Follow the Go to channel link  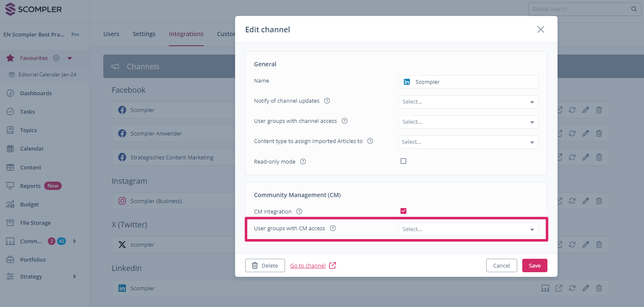pos(308,265)
